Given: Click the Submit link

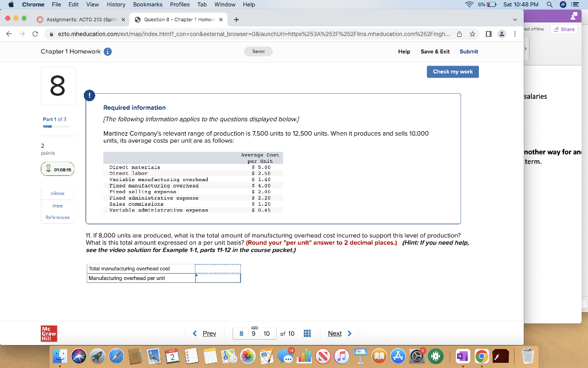Looking at the screenshot, I should 469,51.
